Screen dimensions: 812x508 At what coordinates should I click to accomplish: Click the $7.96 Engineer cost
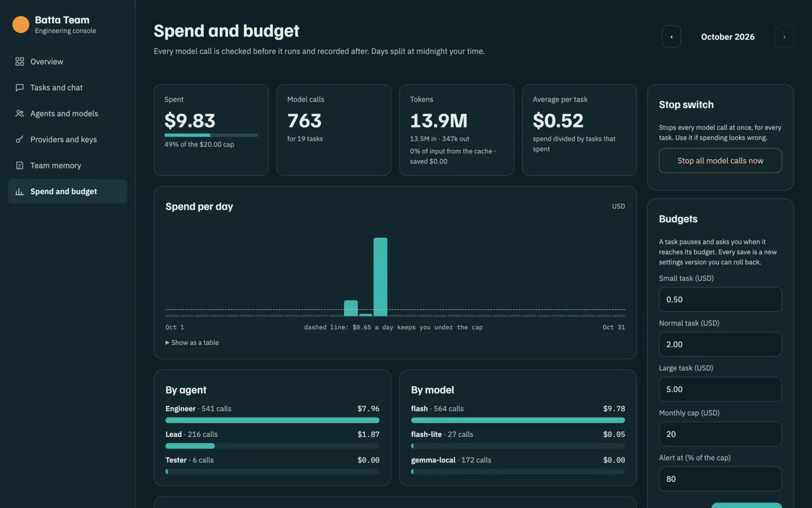tap(368, 408)
